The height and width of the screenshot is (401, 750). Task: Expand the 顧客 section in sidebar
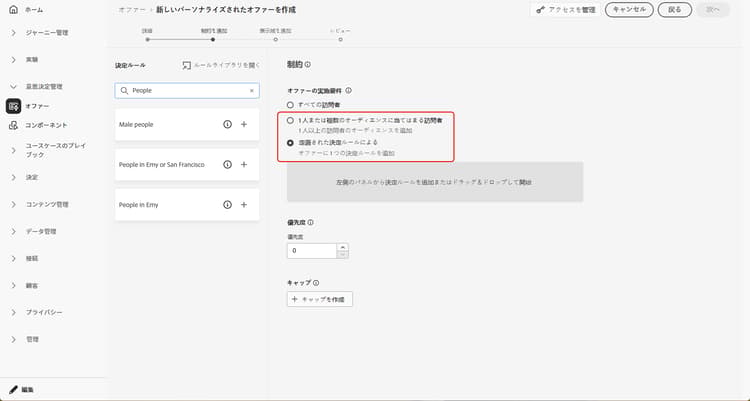coord(13,286)
